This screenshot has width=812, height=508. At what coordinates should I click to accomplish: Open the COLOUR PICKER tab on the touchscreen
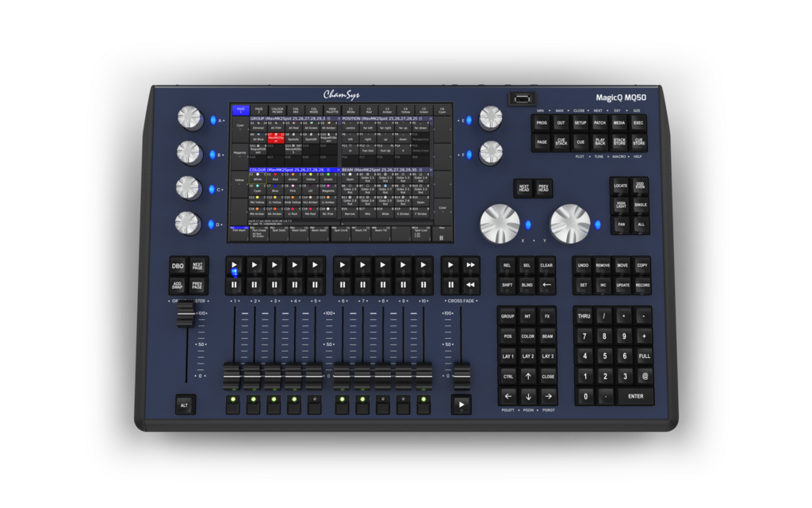tap(277, 110)
